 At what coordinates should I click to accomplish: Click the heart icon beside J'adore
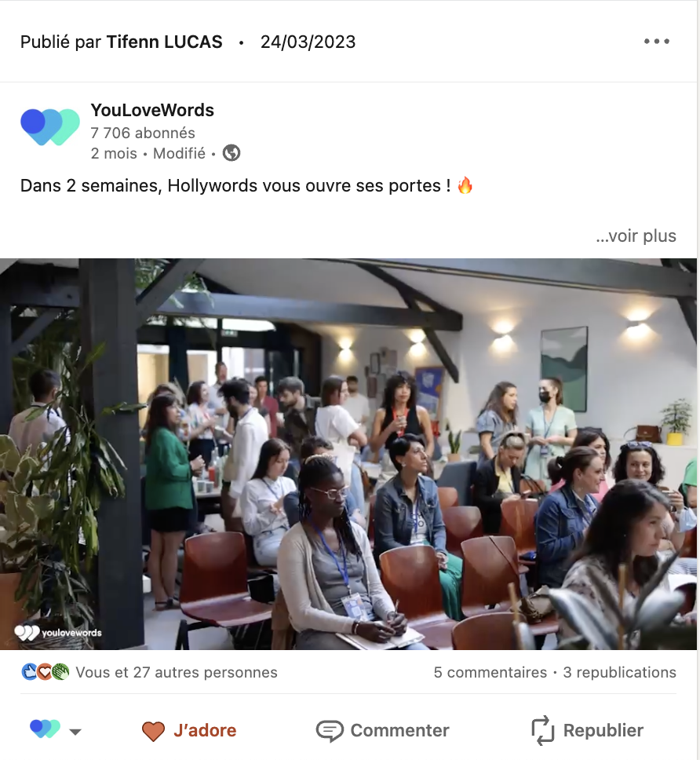(153, 731)
